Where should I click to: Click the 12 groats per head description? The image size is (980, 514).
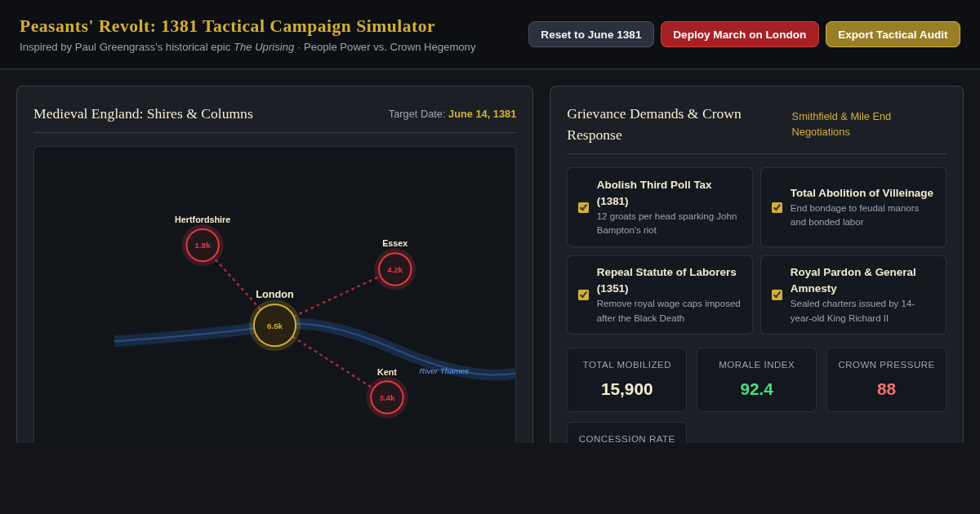click(x=667, y=224)
